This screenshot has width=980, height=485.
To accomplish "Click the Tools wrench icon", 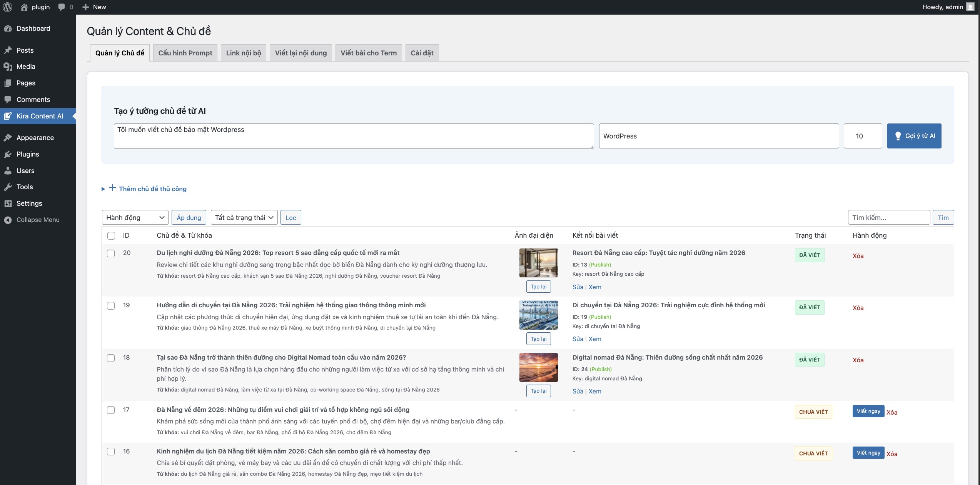I will point(8,187).
